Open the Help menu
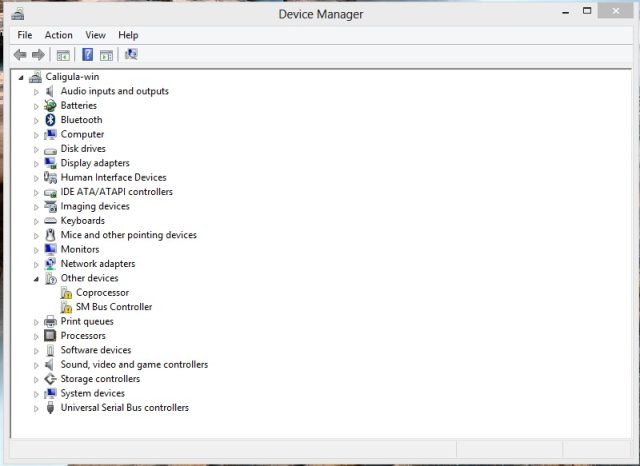 pos(128,35)
